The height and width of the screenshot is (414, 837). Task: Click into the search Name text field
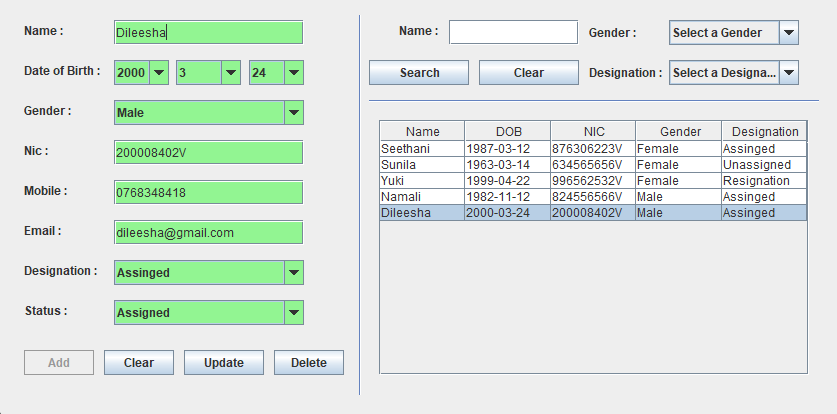513,33
